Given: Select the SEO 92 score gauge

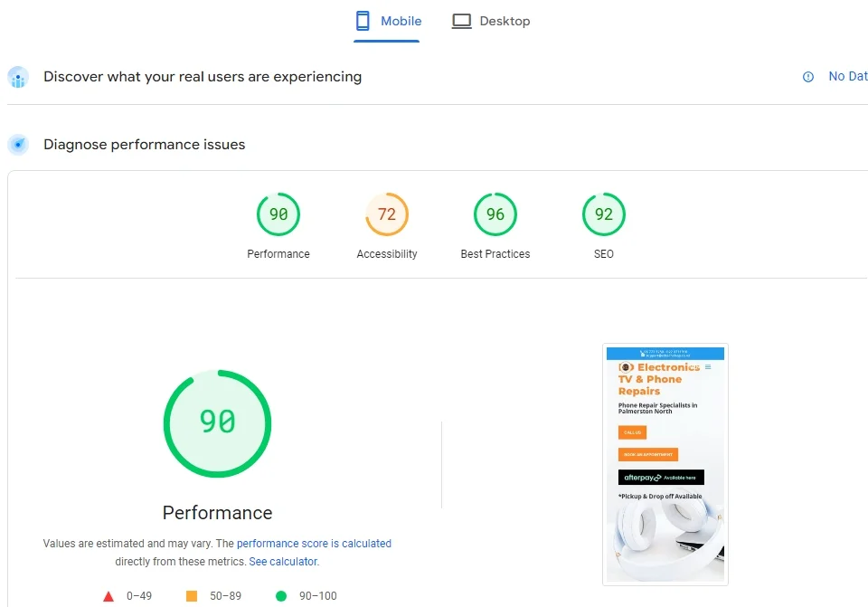Looking at the screenshot, I should pos(604,213).
